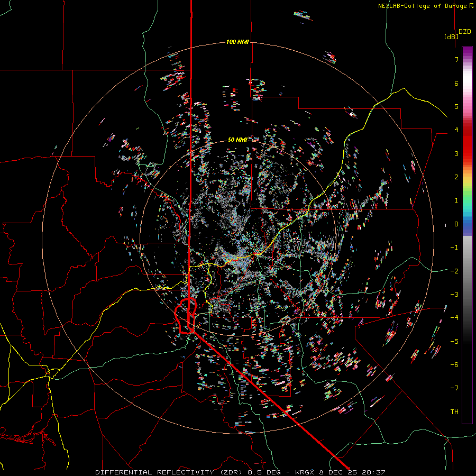Click the NEXLAB-College of DuPage watermark text
The image size is (476, 476).
(425, 6)
